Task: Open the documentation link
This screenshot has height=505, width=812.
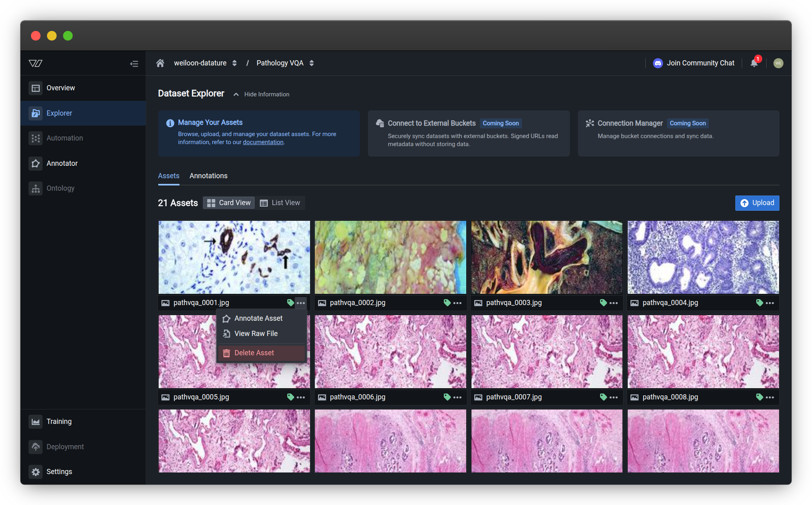Action: (263, 142)
